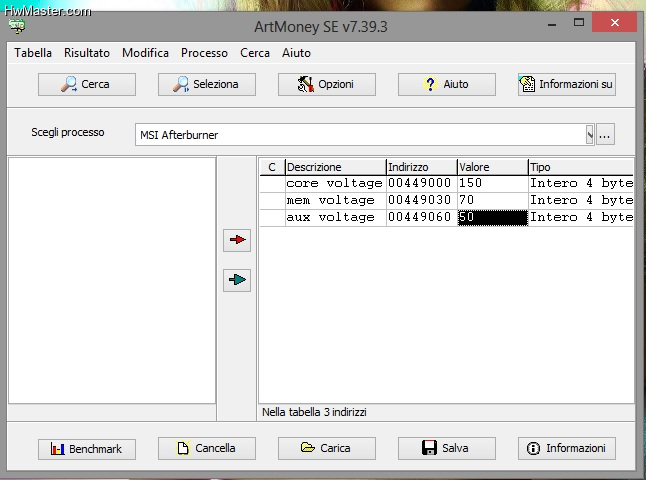Select the 'mem voltage' description cell

click(x=335, y=200)
